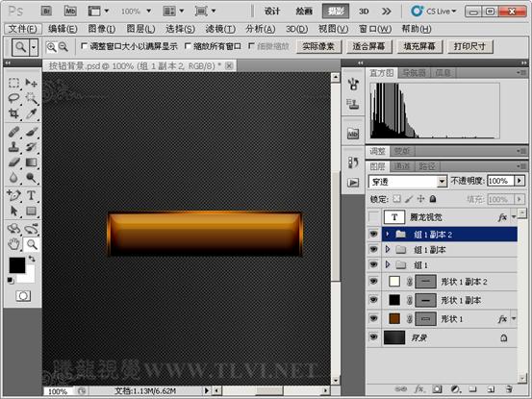Select the Rectangular Marquee tool
The height and width of the screenshot is (399, 532).
point(13,83)
